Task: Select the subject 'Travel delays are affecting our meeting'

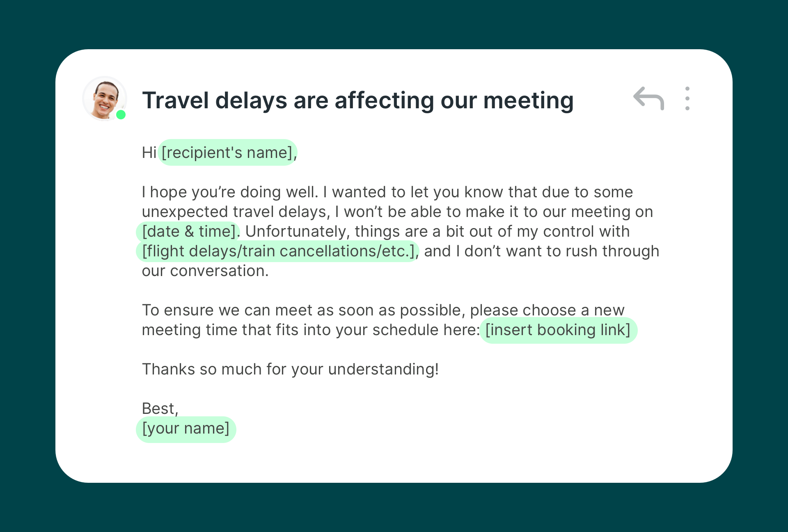Action: 357,100
